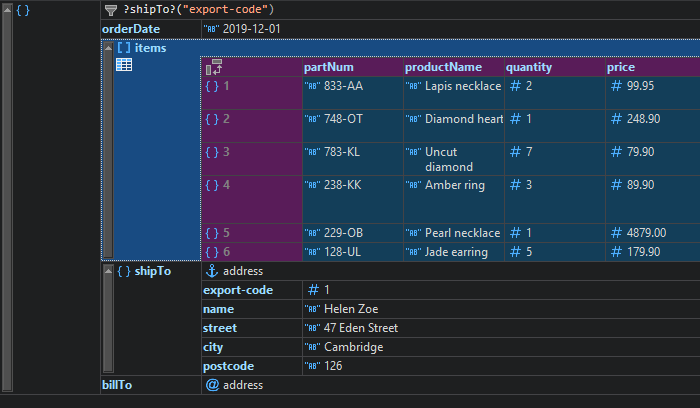The image size is (700, 408).
Task: Click the array brackets icon beside items
Action: [123, 48]
